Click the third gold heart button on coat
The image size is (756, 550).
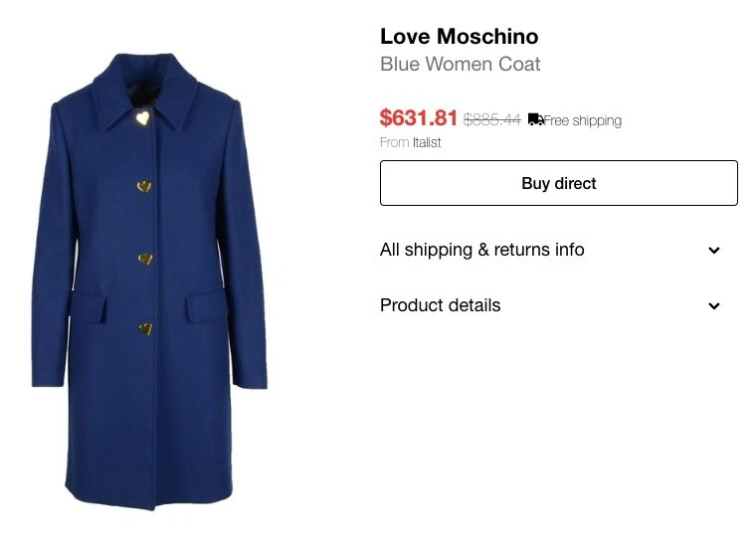point(145,260)
